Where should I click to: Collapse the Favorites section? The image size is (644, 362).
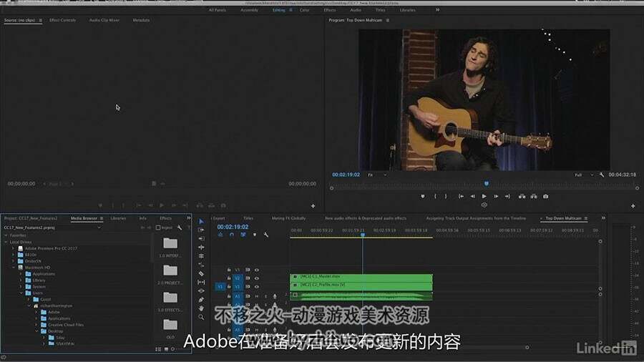[6, 235]
